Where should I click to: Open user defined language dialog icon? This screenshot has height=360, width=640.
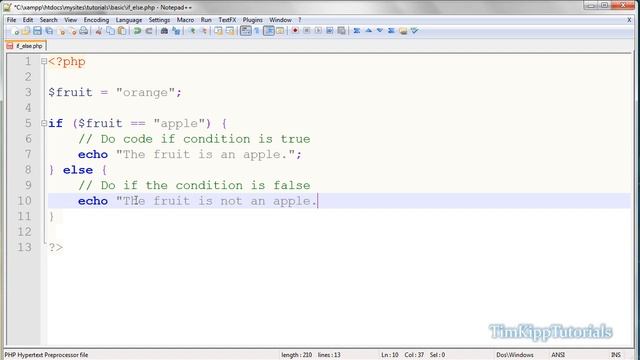point(280,31)
